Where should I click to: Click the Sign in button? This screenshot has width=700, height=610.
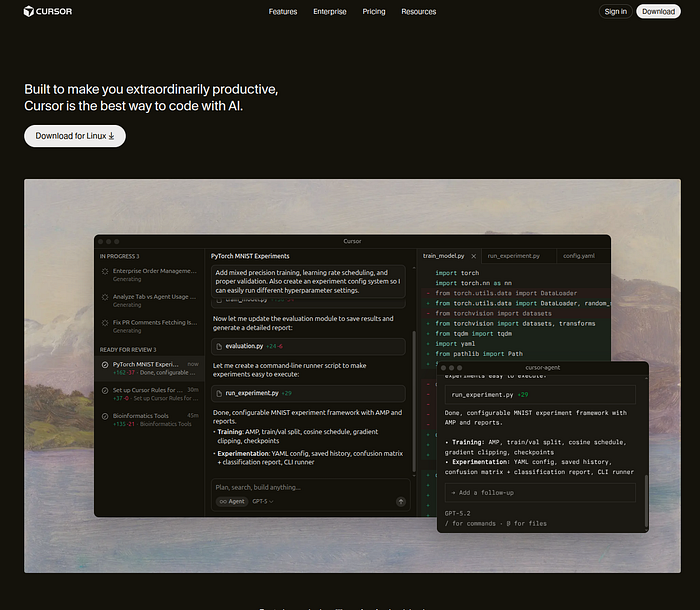615,12
